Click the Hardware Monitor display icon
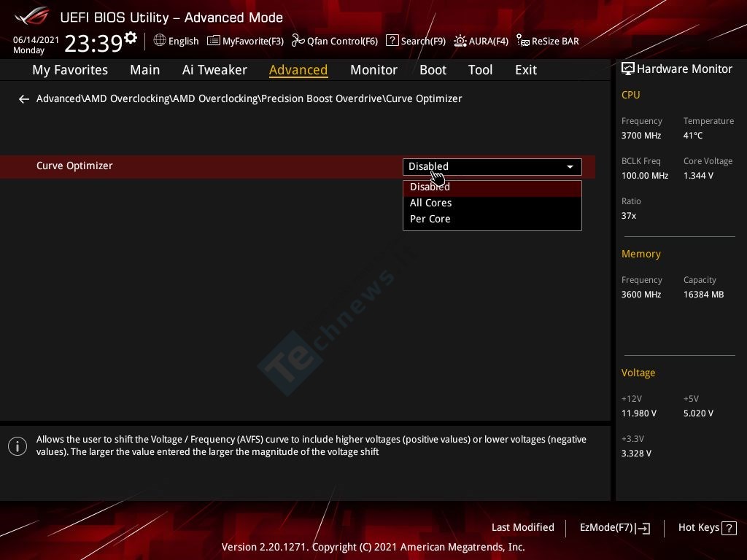This screenshot has height=560, width=747. 628,69
